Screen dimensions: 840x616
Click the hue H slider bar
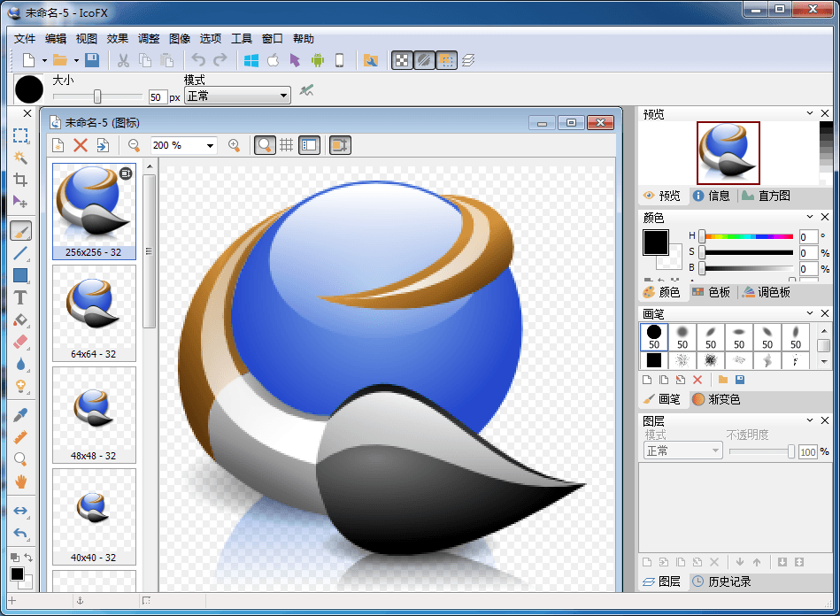tap(747, 236)
